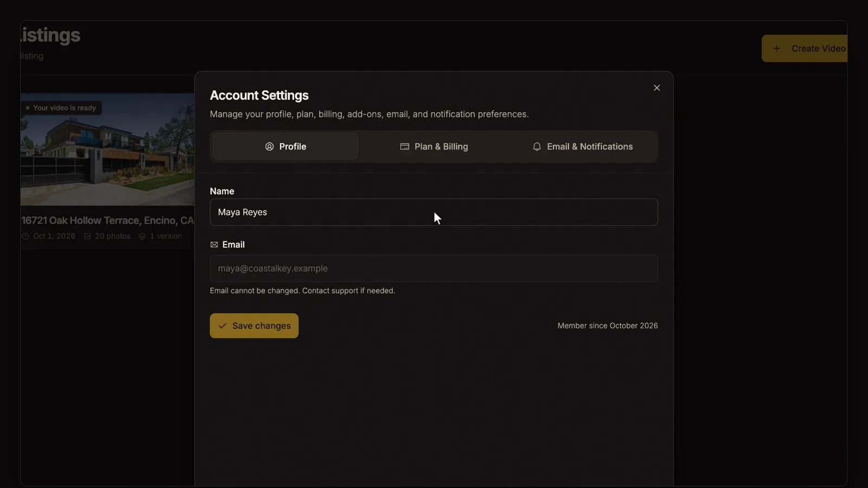868x488 pixels.
Task: Click the envelope icon beside Email label
Action: [x=214, y=245]
